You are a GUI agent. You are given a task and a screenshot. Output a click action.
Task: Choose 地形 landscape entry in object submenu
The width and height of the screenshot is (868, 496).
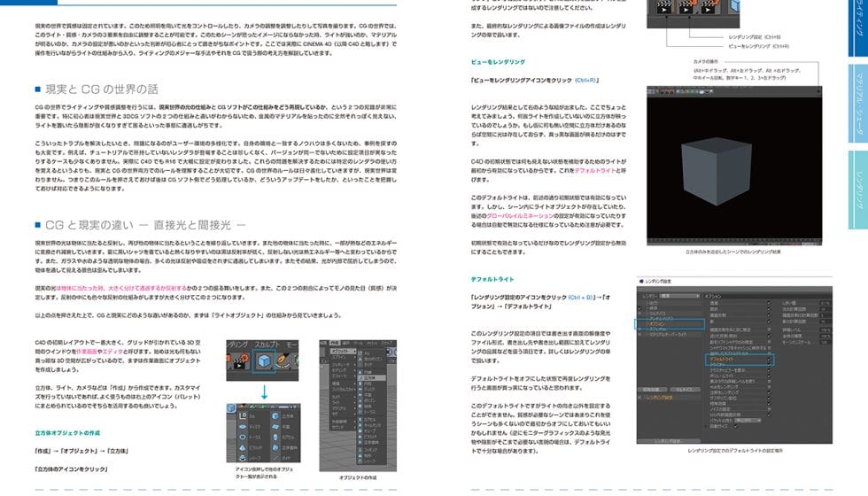(x=371, y=455)
